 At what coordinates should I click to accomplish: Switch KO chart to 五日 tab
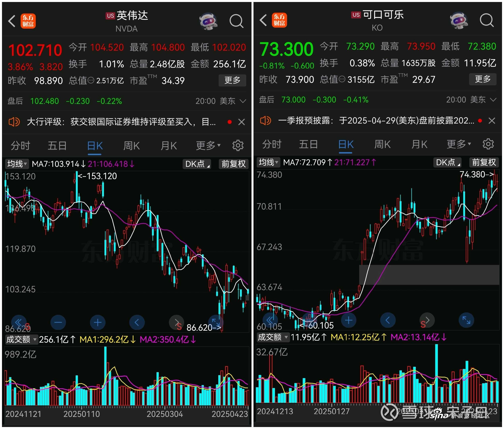coord(309,144)
